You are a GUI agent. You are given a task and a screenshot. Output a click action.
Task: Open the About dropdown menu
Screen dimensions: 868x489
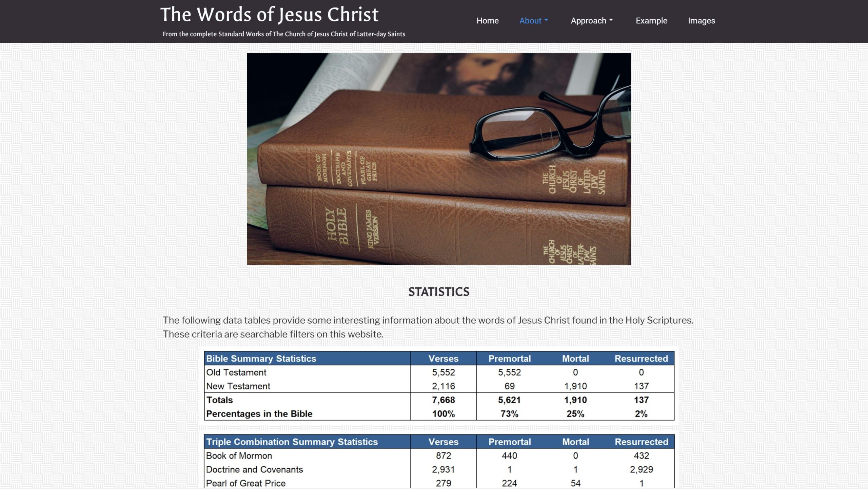533,21
